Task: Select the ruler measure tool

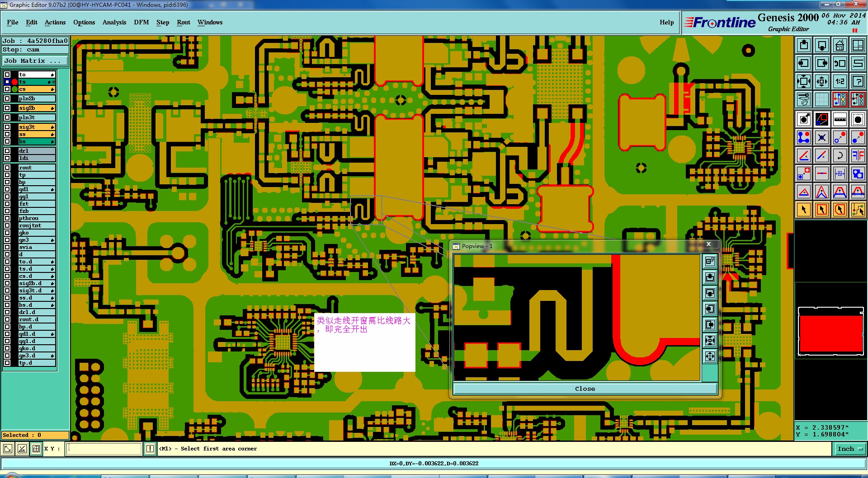Action: tap(840, 119)
